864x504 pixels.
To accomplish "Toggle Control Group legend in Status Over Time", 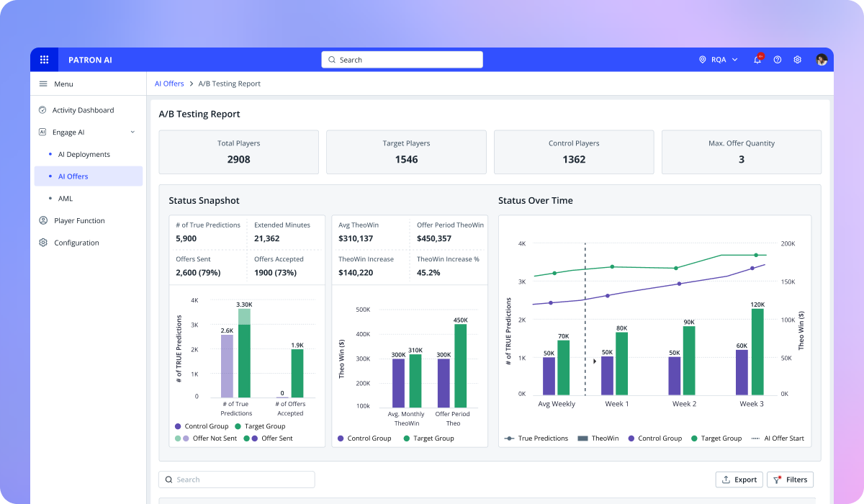I will tap(655, 438).
